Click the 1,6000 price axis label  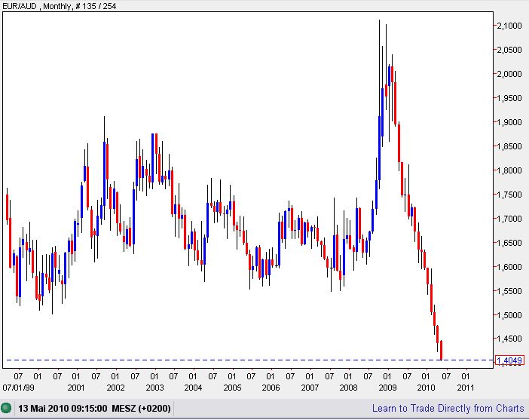click(509, 267)
